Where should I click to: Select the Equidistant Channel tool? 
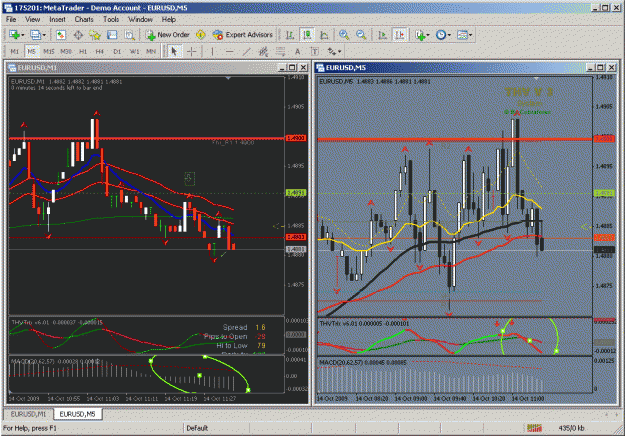tap(263, 51)
